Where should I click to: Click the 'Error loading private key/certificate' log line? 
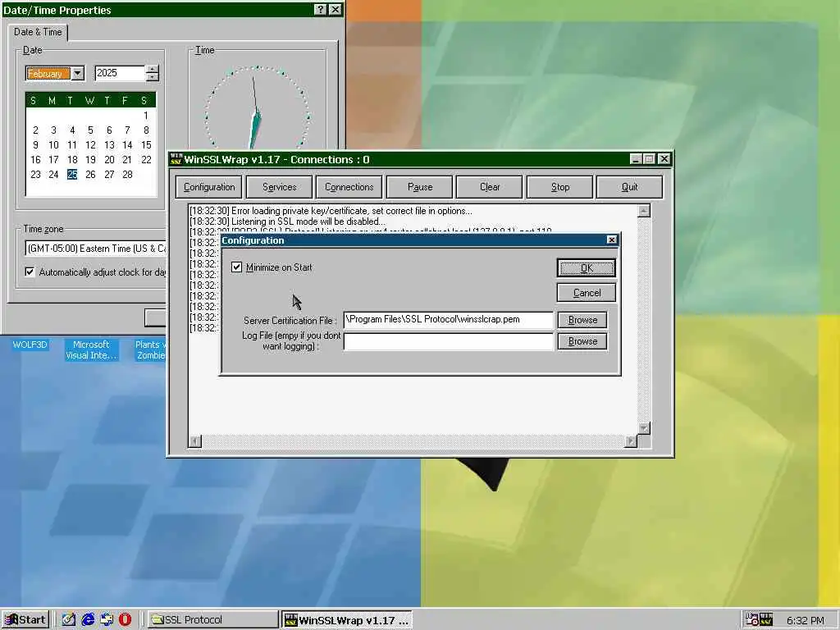pos(331,211)
